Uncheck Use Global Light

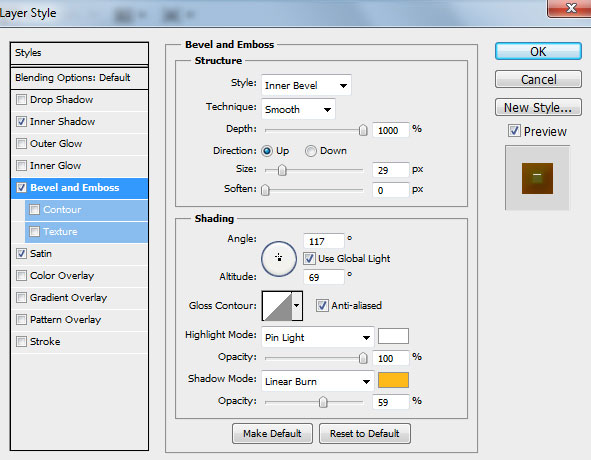[309, 258]
